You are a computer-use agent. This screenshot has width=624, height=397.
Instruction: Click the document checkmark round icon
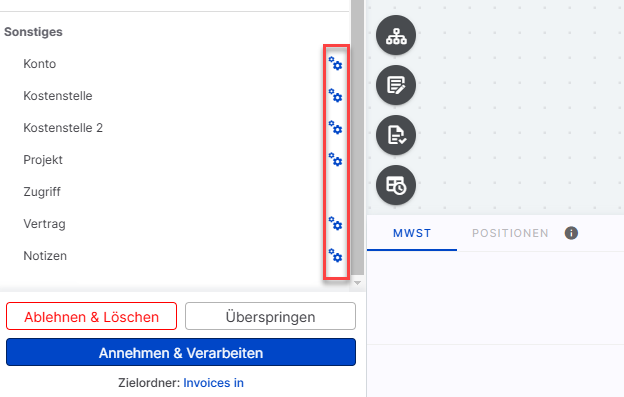396,135
